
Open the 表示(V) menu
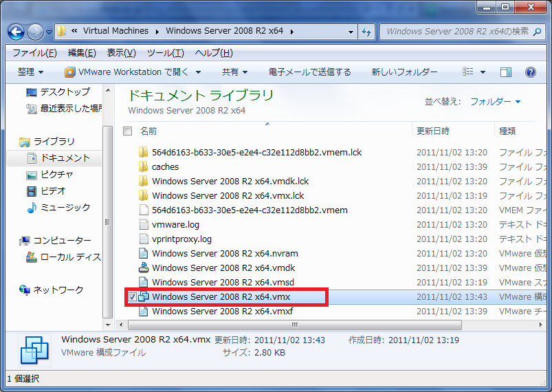[x=122, y=53]
